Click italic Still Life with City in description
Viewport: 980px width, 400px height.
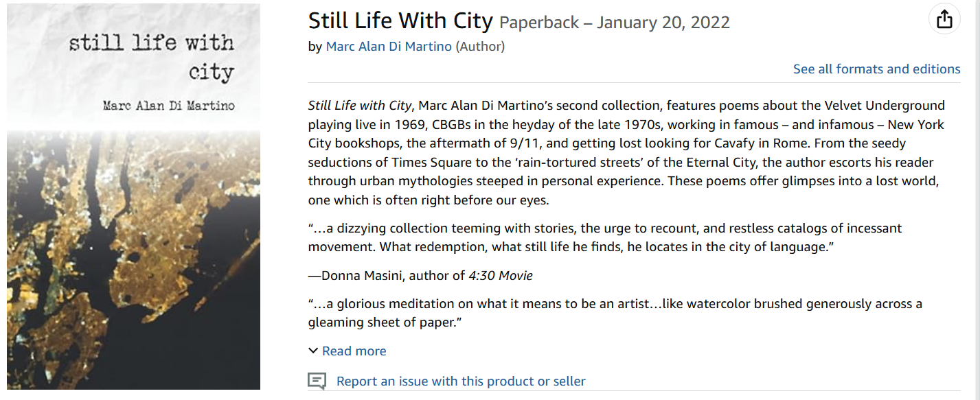click(x=359, y=106)
